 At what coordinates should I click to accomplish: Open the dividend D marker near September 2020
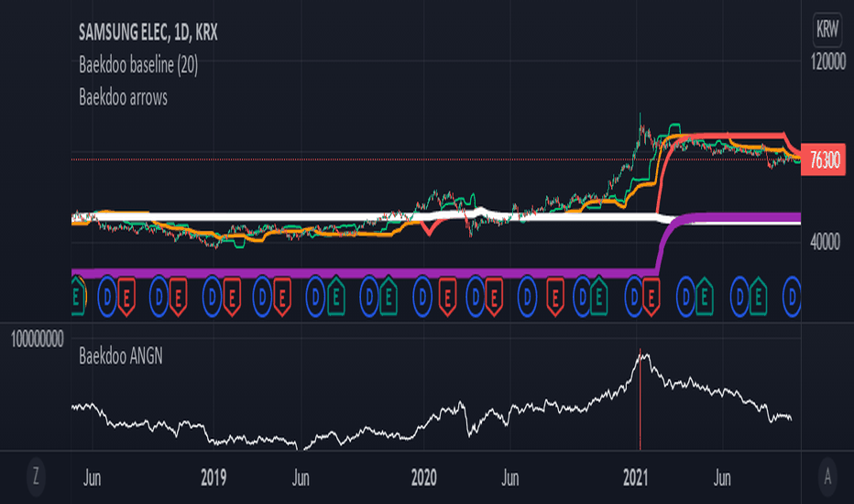[x=582, y=297]
